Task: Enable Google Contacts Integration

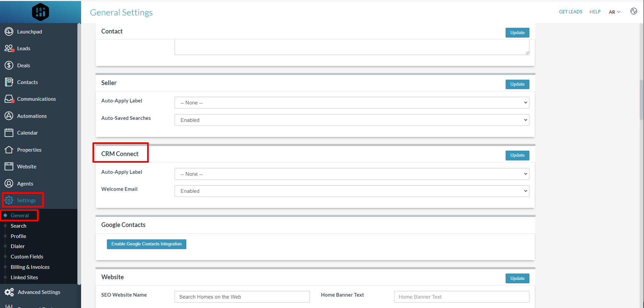Action: pos(146,244)
